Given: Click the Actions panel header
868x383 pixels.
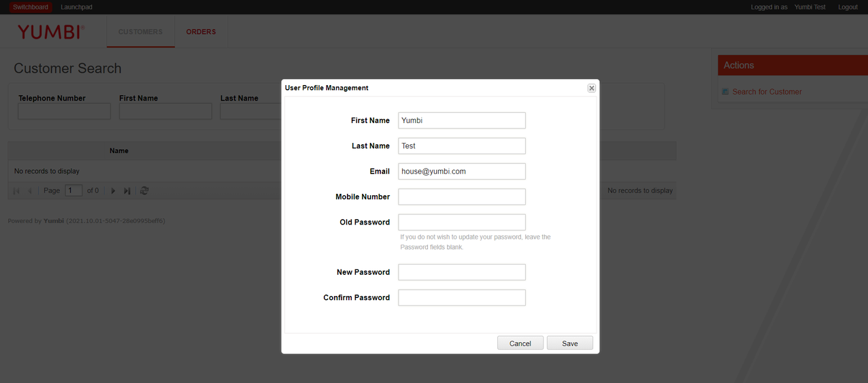Looking at the screenshot, I should click(792, 65).
